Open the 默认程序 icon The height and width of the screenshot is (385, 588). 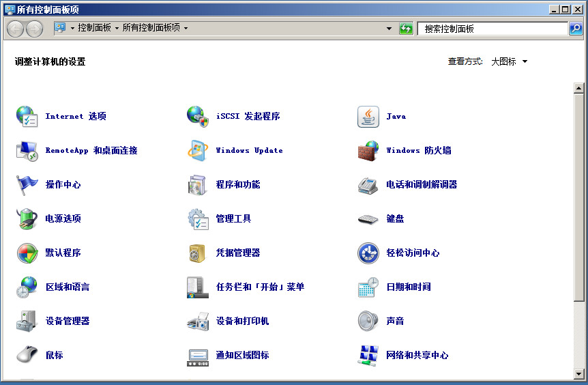(x=27, y=253)
